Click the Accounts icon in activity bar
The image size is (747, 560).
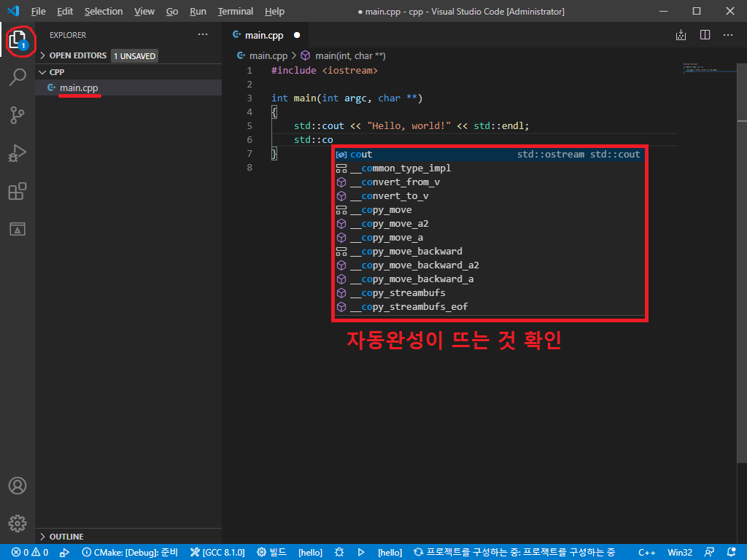(18, 486)
